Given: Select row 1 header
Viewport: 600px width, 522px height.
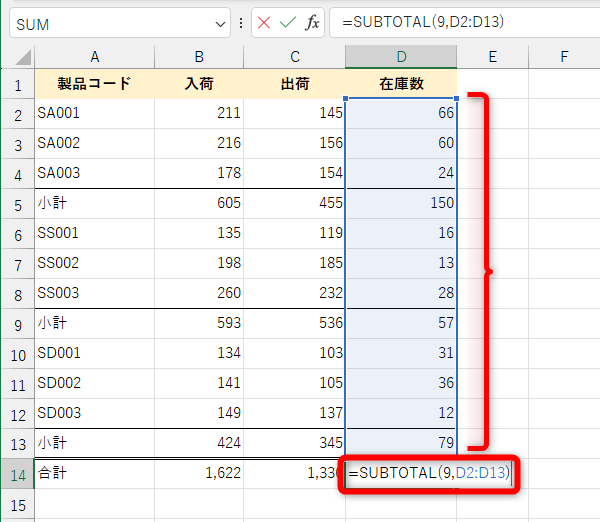Looking at the screenshot, I should coord(18,85).
